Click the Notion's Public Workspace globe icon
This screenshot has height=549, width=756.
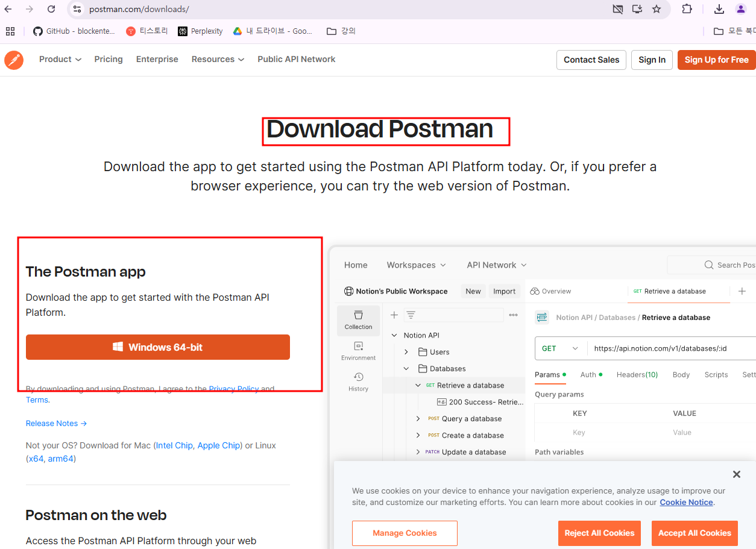coord(348,291)
